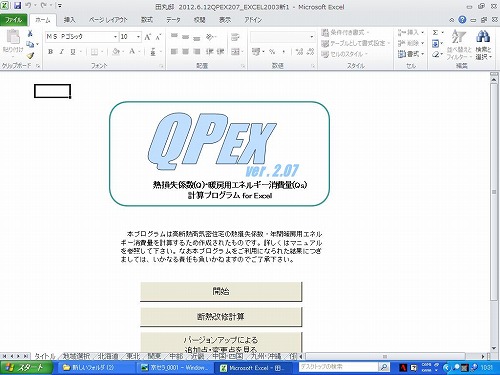Open Conditional Formatting (条件付き書式) menu
Viewport: 500px width, 375px height.
point(345,33)
